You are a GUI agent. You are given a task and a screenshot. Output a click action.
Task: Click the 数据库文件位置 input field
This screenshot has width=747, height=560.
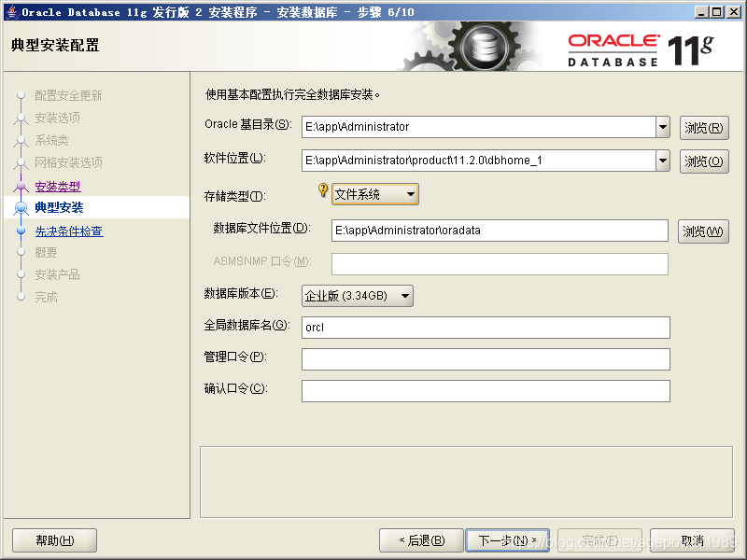coord(500,231)
